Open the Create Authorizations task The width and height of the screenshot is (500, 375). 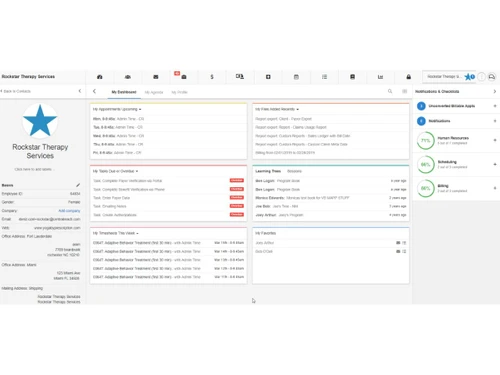tap(115, 215)
